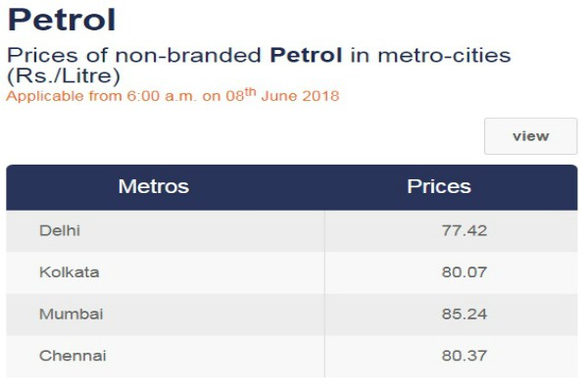
Task: Click the Mumbai row label
Action: point(72,314)
